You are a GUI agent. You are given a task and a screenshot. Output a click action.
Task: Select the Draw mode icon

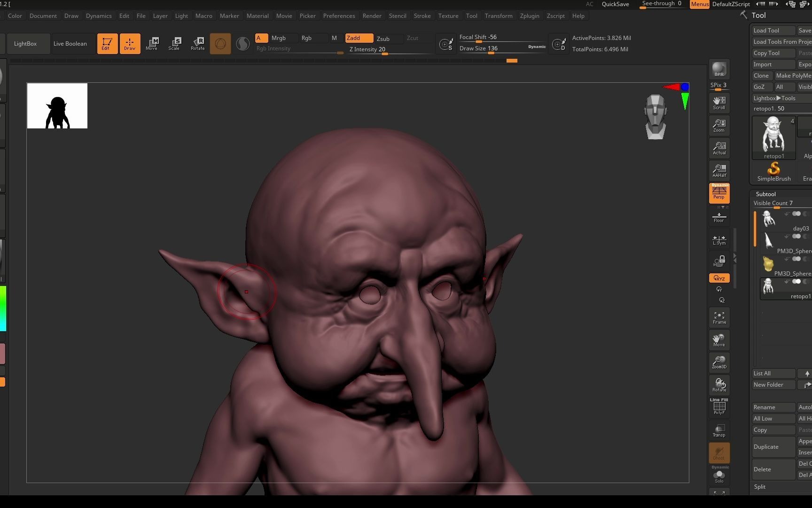(x=130, y=44)
